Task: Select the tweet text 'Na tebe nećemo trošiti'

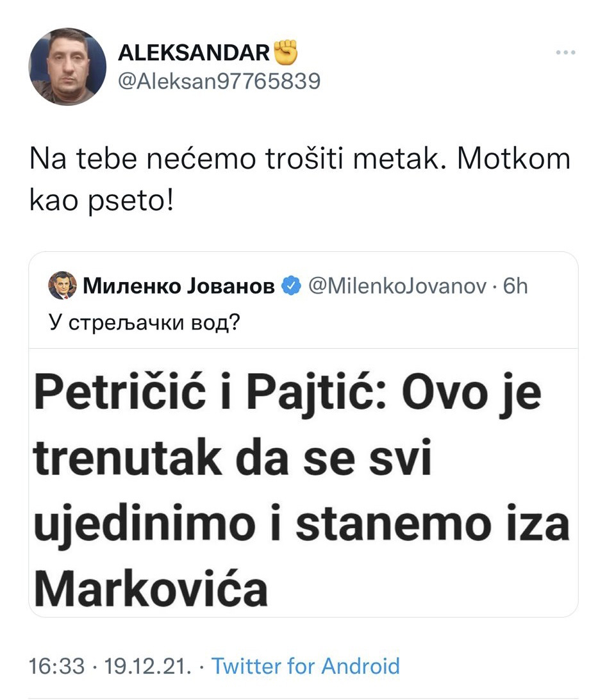Action: pyautogui.click(x=187, y=158)
